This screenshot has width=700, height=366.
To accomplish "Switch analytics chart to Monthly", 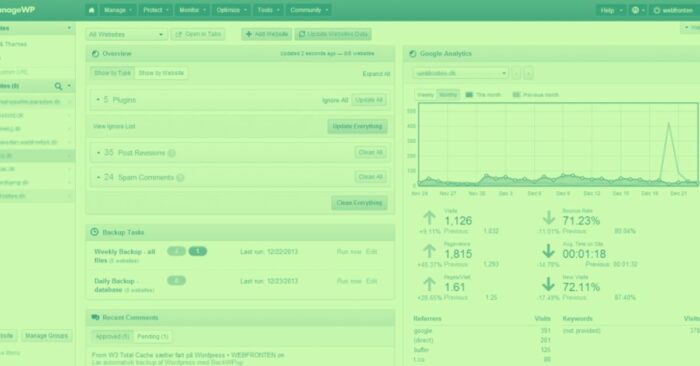I will click(x=448, y=95).
